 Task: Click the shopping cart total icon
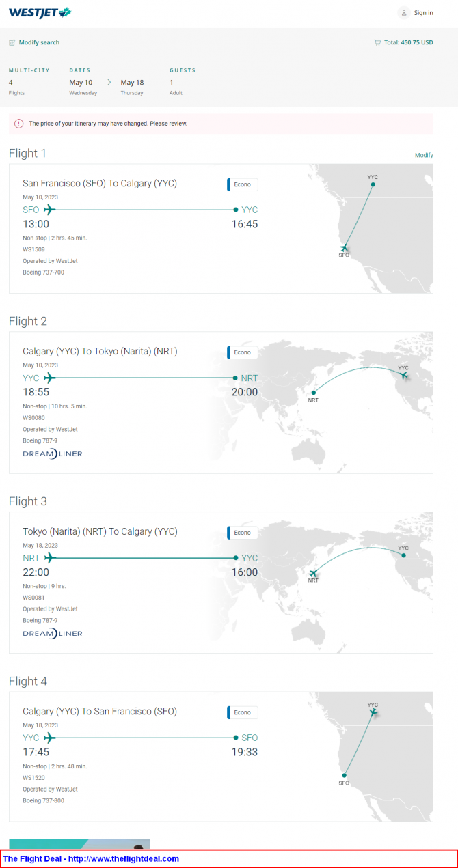click(377, 42)
